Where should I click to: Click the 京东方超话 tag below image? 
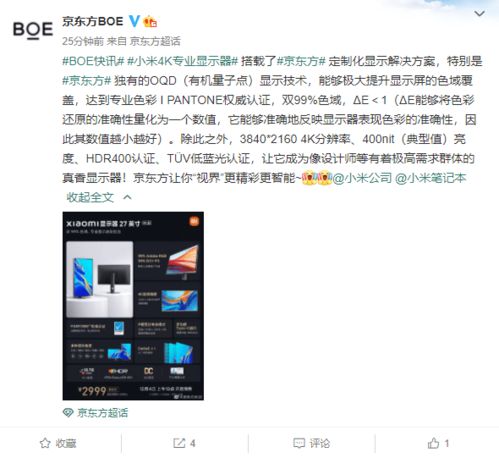(x=102, y=413)
